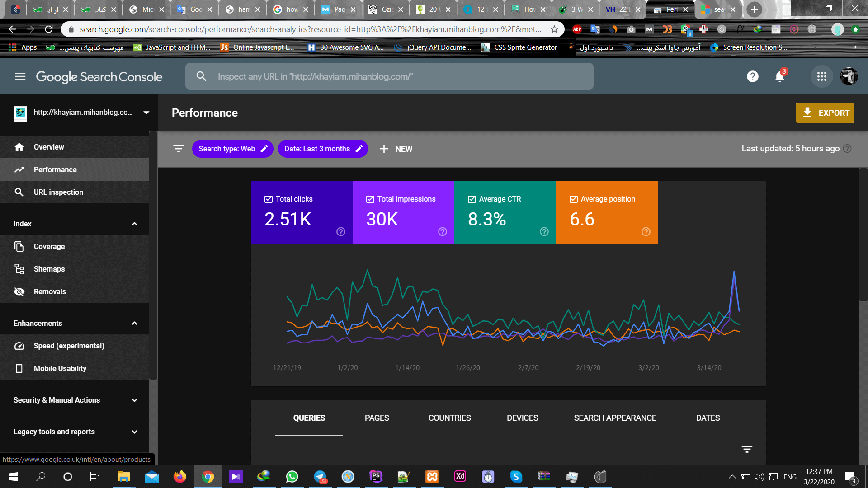Show hidden system tray icons
The width and height of the screenshot is (868, 488).
tap(732, 477)
